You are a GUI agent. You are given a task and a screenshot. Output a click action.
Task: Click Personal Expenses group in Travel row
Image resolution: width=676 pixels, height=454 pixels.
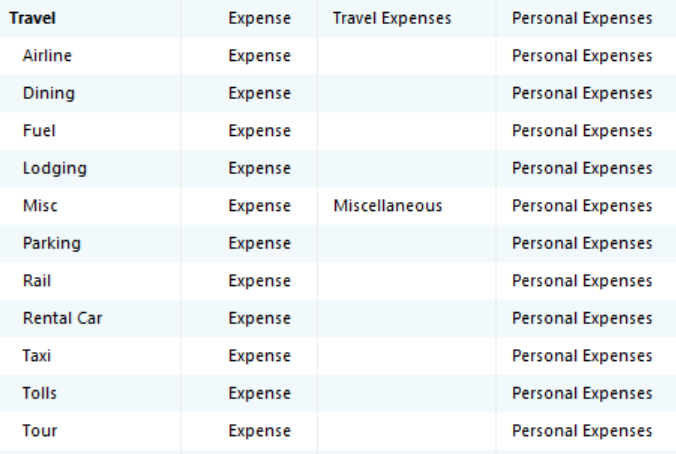coord(582,19)
